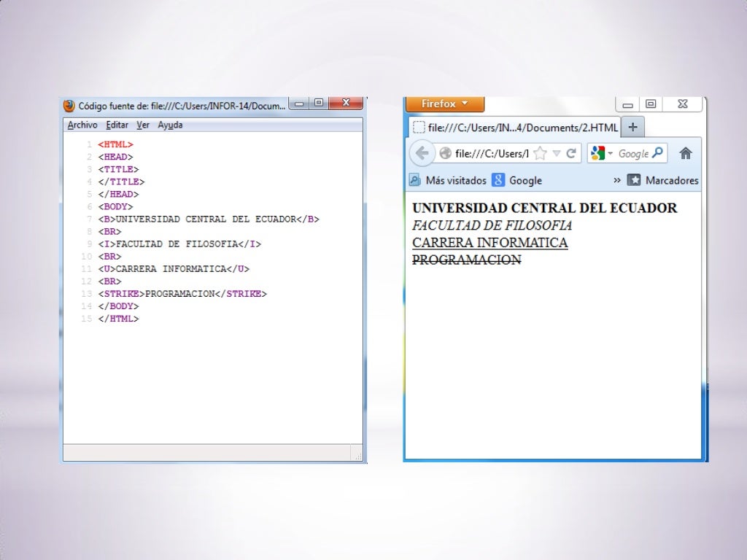Click the resize grip in source window corner
This screenshot has width=747, height=560.
[x=357, y=455]
